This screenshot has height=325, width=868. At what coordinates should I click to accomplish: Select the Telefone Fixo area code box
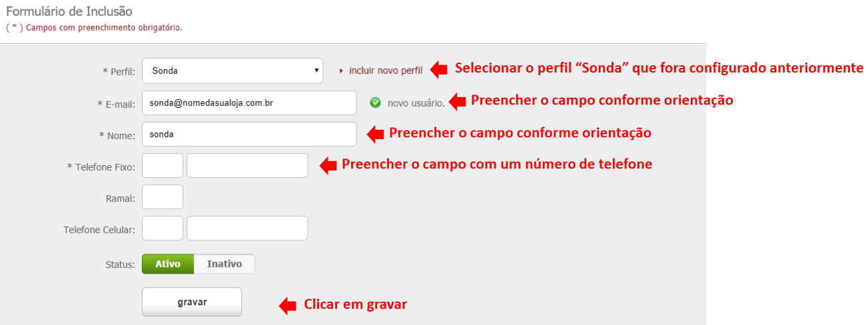[163, 165]
